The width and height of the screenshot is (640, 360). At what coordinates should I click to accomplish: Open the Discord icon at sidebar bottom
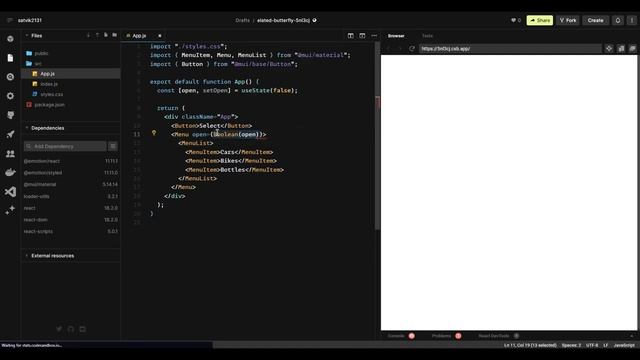(82, 329)
